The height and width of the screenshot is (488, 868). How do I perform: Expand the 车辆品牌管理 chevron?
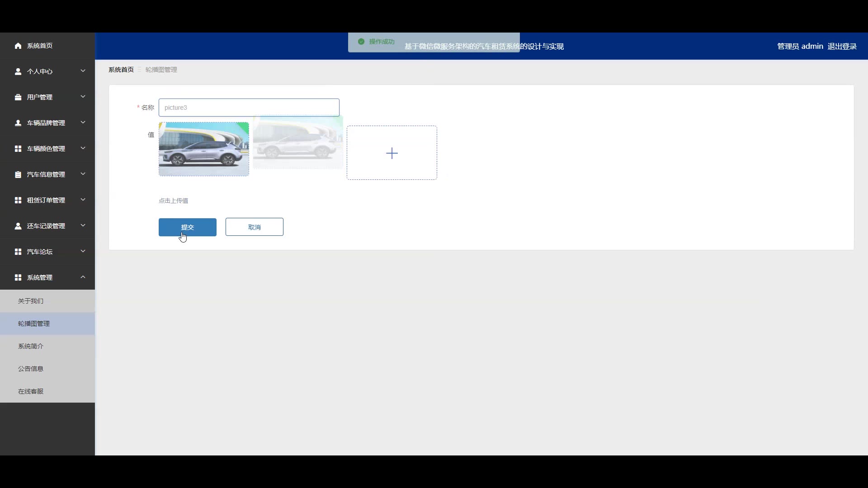click(83, 122)
